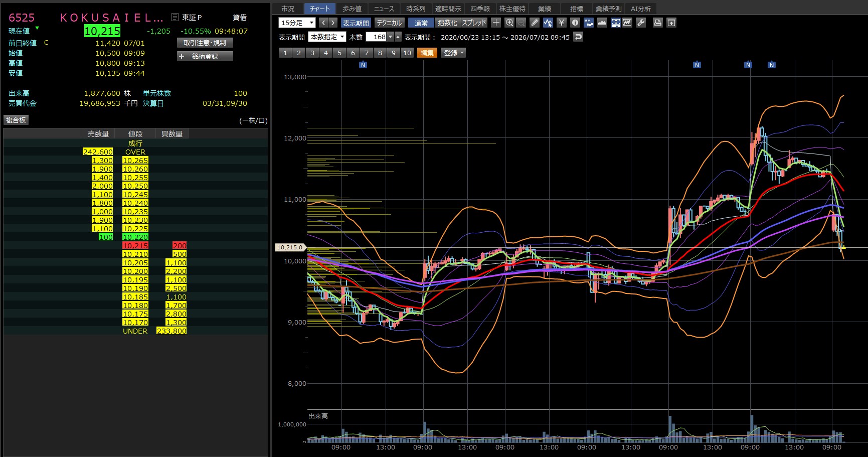The width and height of the screenshot is (868, 457).
Task: Click the 複合板 button
Action: tap(16, 120)
